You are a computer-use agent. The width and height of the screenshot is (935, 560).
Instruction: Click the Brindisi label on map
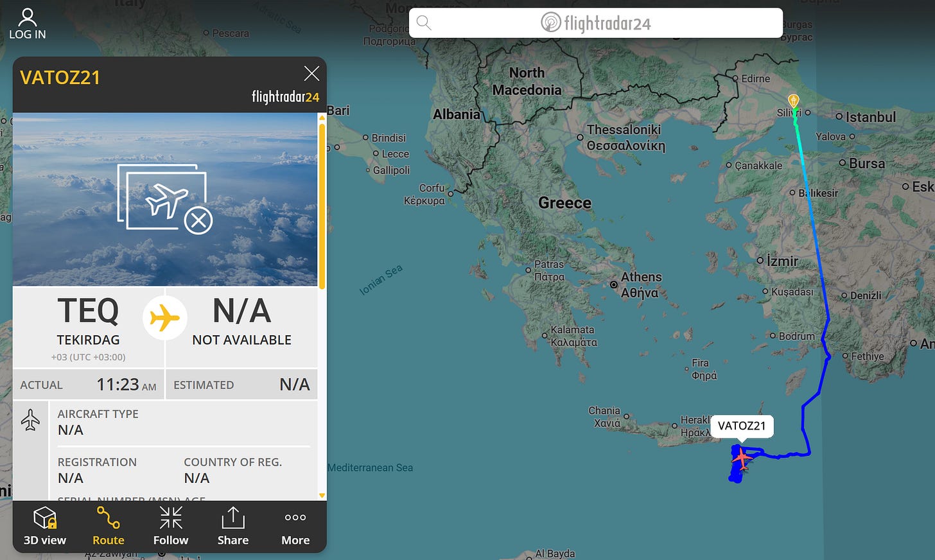coord(389,138)
